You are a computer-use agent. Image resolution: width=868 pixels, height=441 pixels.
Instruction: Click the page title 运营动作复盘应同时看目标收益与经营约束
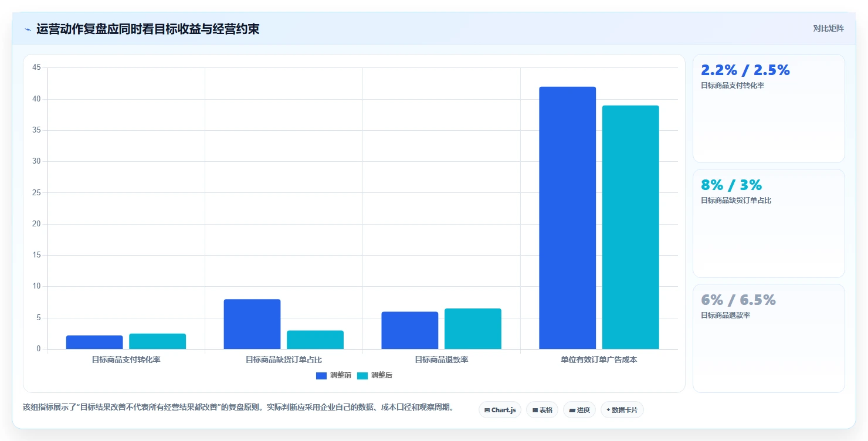[x=148, y=29]
